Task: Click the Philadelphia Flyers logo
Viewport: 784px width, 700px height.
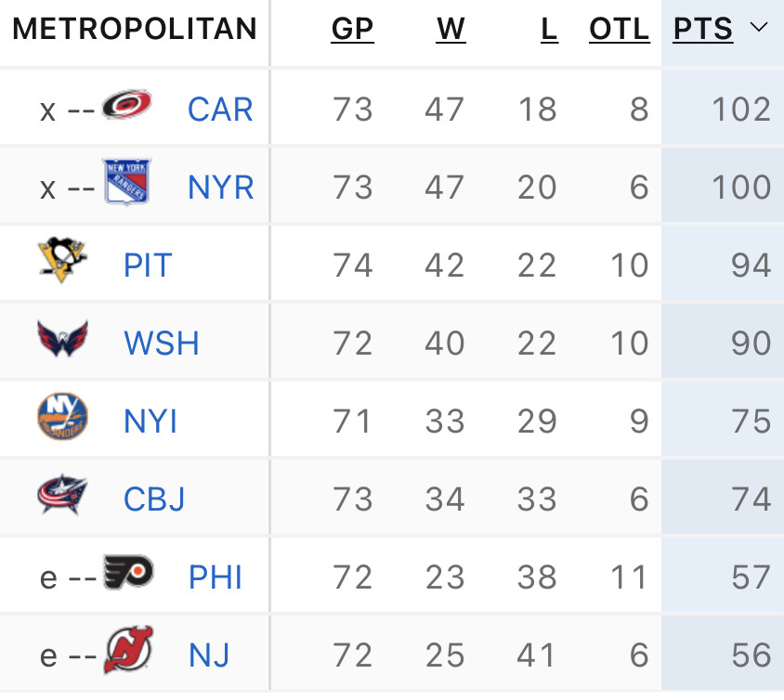Action: 128,573
